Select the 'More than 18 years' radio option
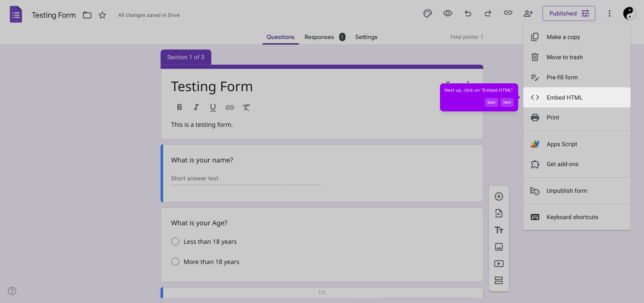This screenshot has height=303, width=644. (175, 262)
